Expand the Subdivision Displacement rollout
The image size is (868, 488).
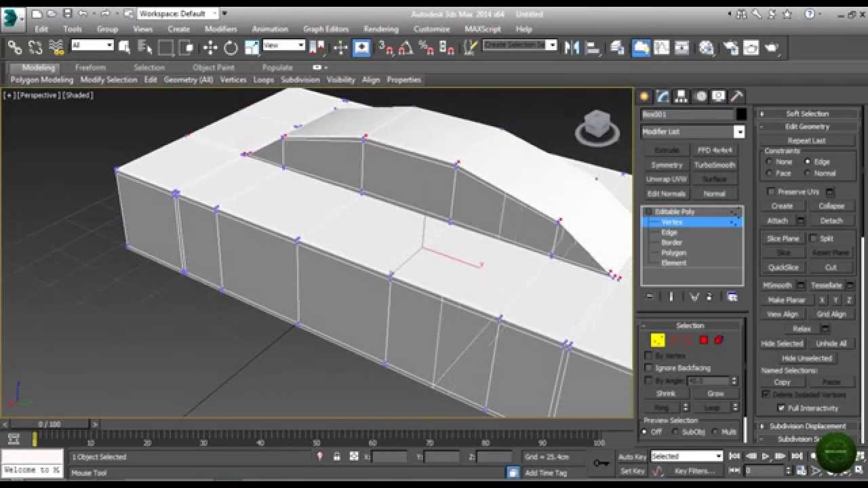(808, 426)
